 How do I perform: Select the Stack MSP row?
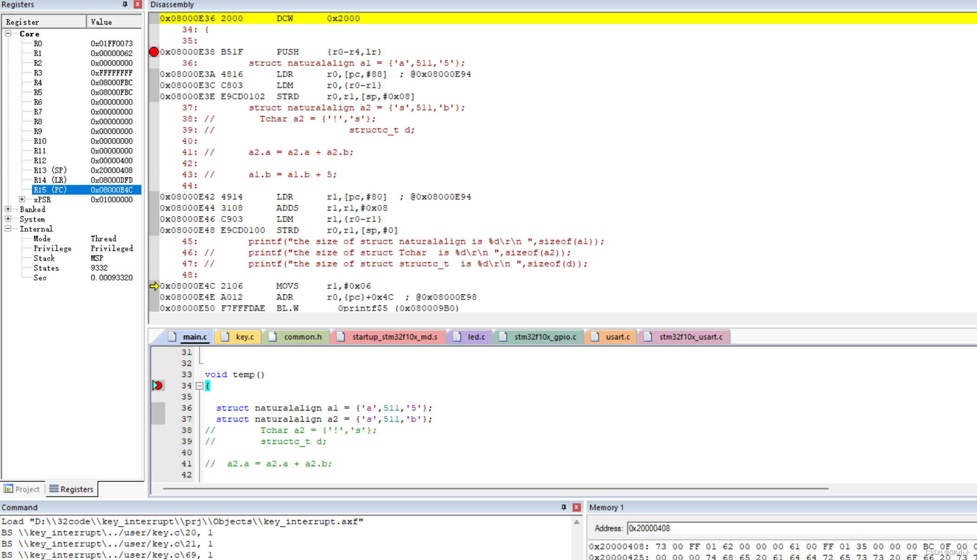[72, 258]
